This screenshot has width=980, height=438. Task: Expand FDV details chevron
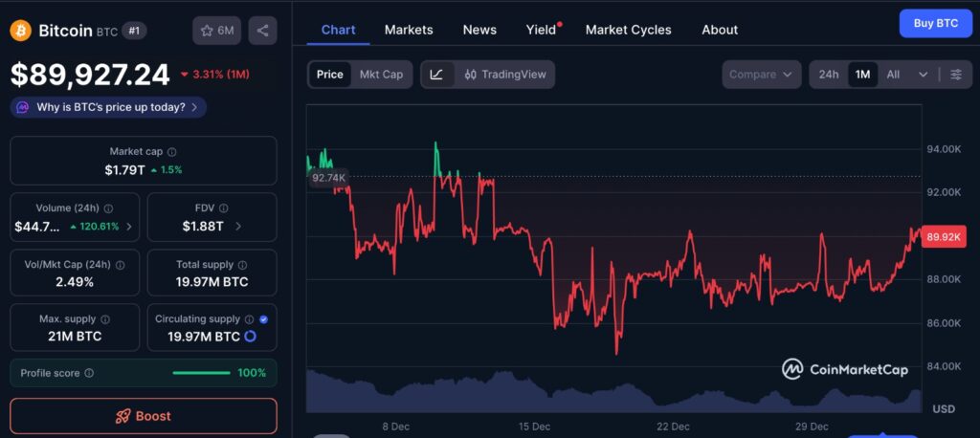238,227
